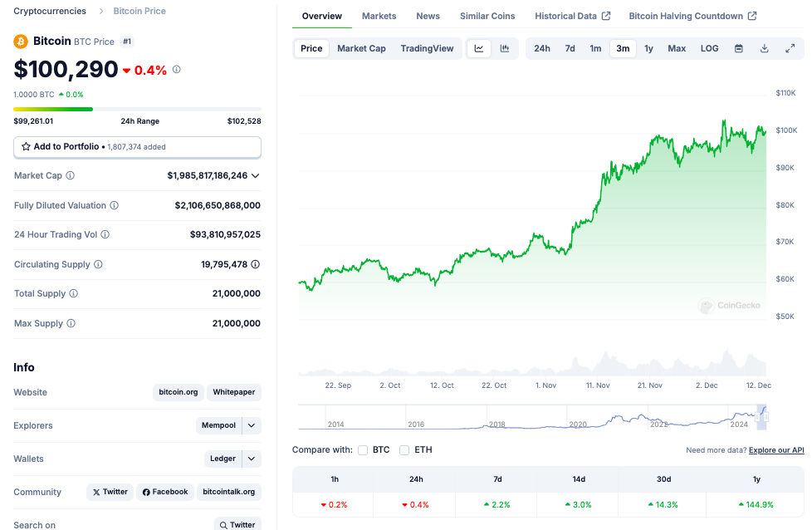The image size is (812, 530).
Task: Show 24 Hour Trading Vol info icon
Action: (105, 235)
